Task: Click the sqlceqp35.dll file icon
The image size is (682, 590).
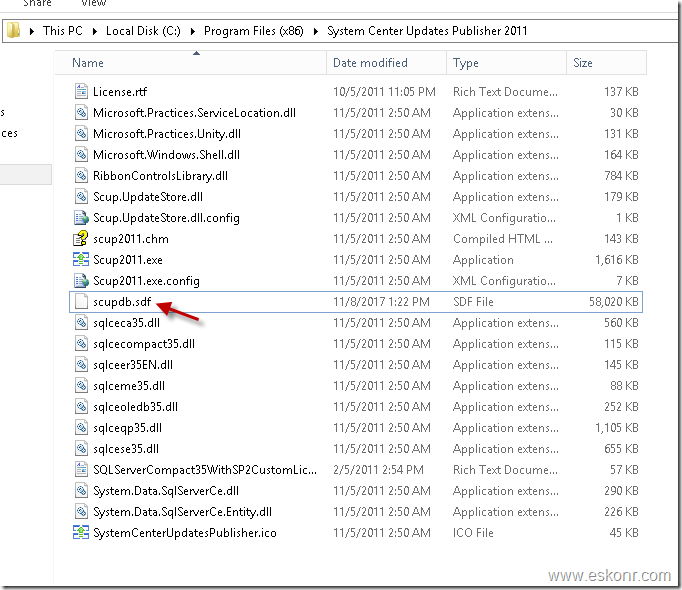Action: coord(81,428)
